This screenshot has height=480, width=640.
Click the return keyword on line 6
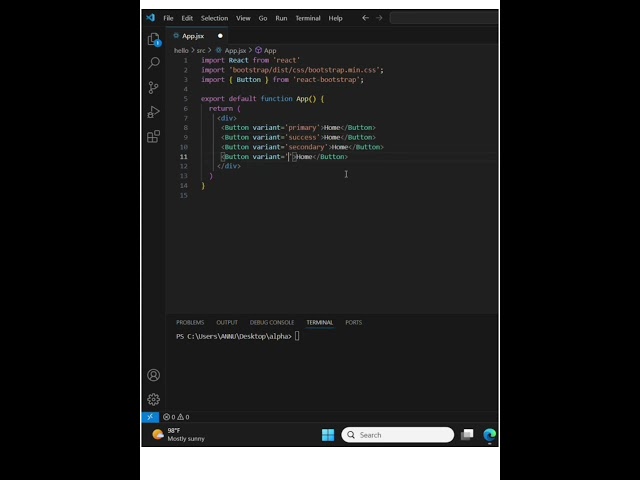pos(221,109)
